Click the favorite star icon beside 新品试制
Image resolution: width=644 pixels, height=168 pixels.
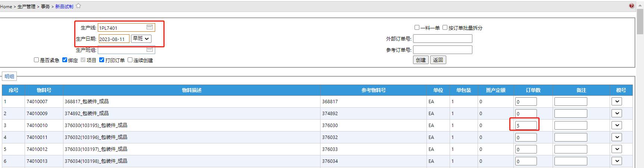click(78, 6)
